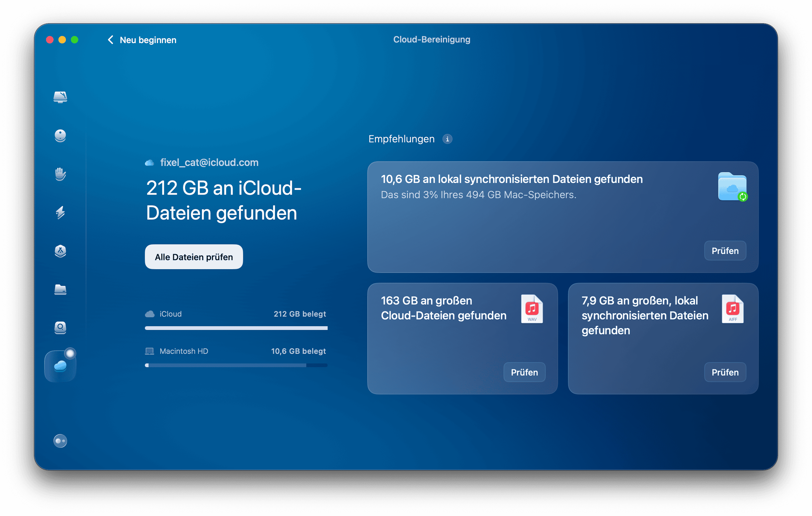Open the assistant icon at bottom left
The width and height of the screenshot is (812, 516).
60,441
